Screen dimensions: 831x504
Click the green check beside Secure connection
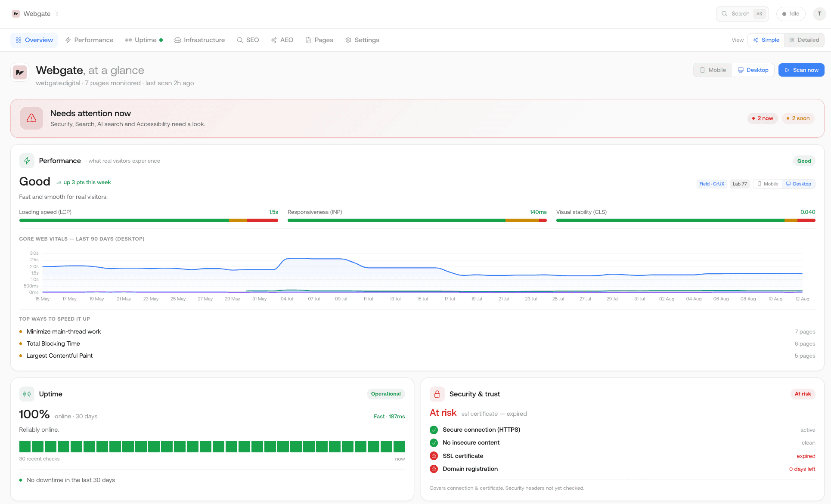click(x=434, y=430)
